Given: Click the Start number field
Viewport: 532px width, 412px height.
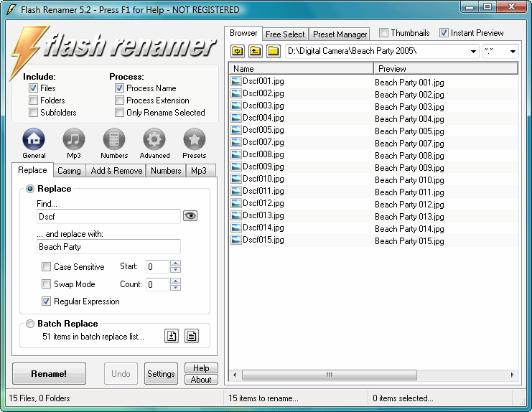Looking at the screenshot, I should [157, 267].
